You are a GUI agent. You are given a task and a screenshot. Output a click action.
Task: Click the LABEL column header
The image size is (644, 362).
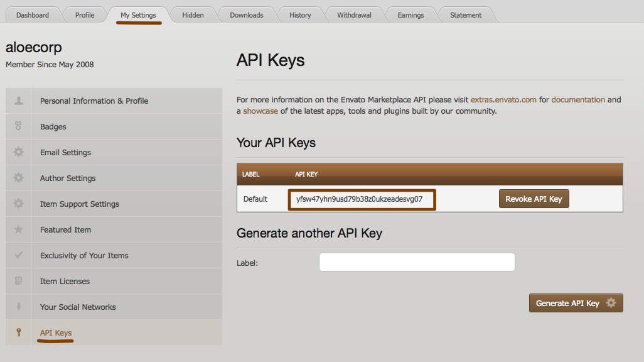250,175
